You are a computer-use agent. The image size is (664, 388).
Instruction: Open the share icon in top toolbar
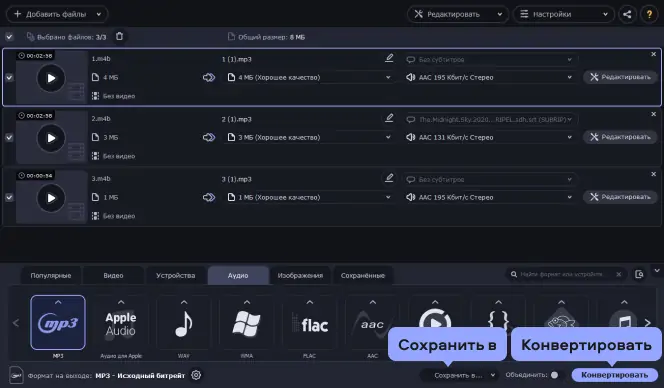click(x=627, y=14)
